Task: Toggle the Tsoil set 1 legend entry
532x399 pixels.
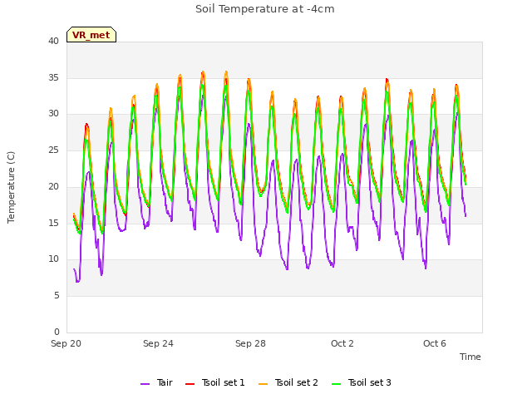Action: click(215, 383)
